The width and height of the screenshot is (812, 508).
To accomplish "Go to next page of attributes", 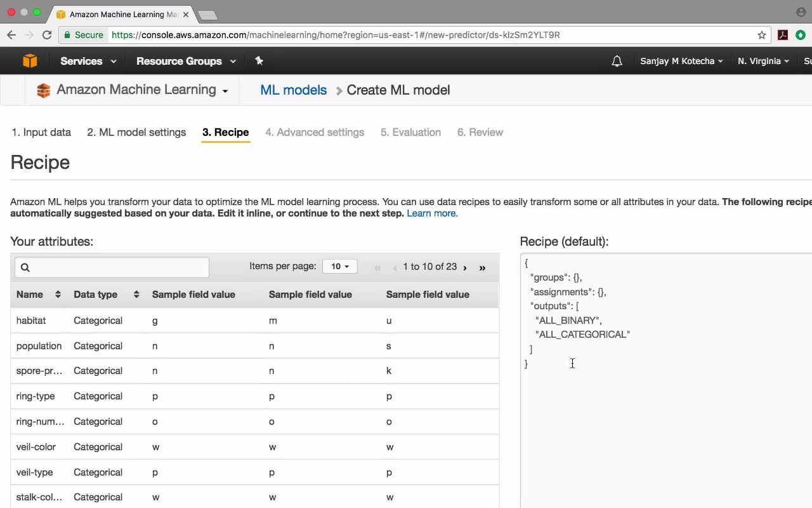I will point(465,268).
